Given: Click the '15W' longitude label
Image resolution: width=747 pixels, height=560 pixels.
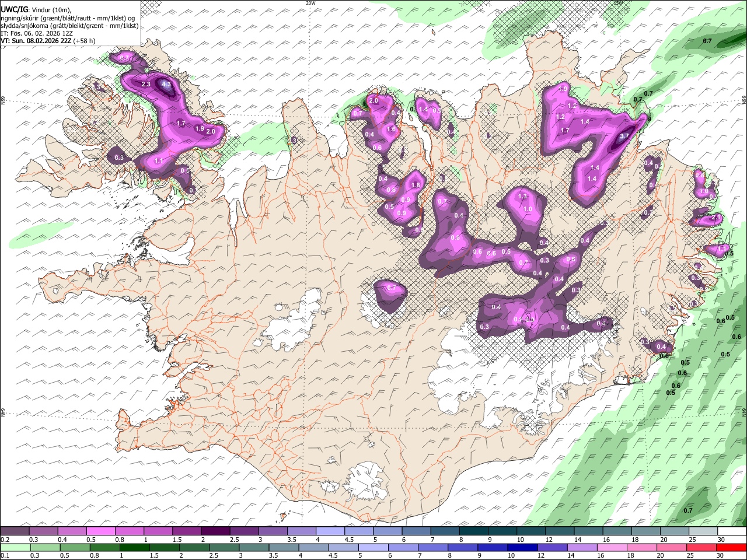Looking at the screenshot, I should (619, 3).
